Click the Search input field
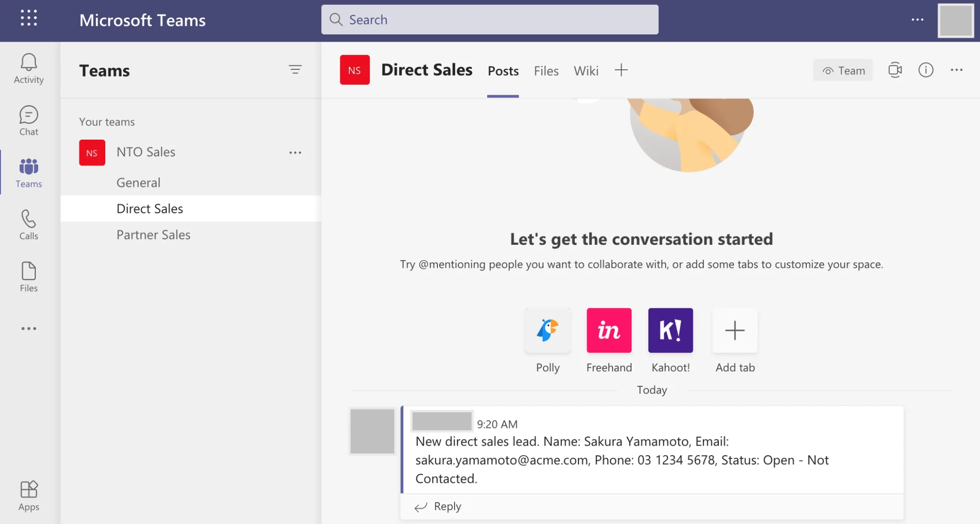Screen dimensions: 980x524 tap(490, 20)
